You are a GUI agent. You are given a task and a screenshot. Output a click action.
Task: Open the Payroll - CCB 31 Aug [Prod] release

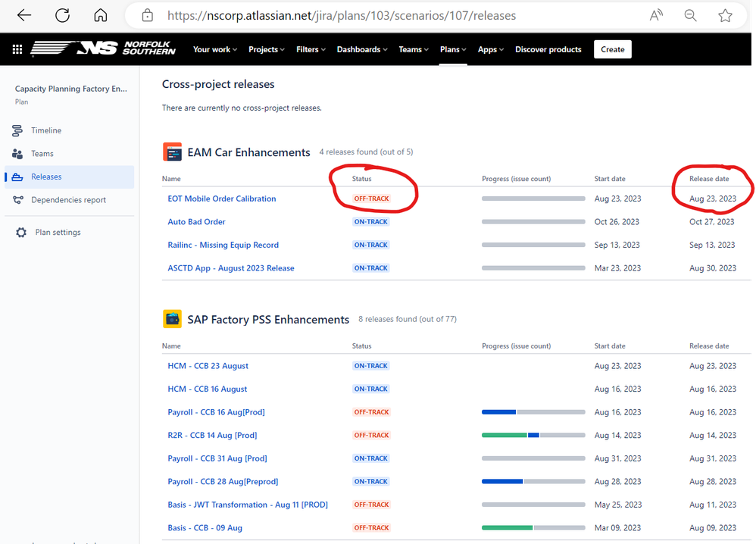click(x=217, y=458)
